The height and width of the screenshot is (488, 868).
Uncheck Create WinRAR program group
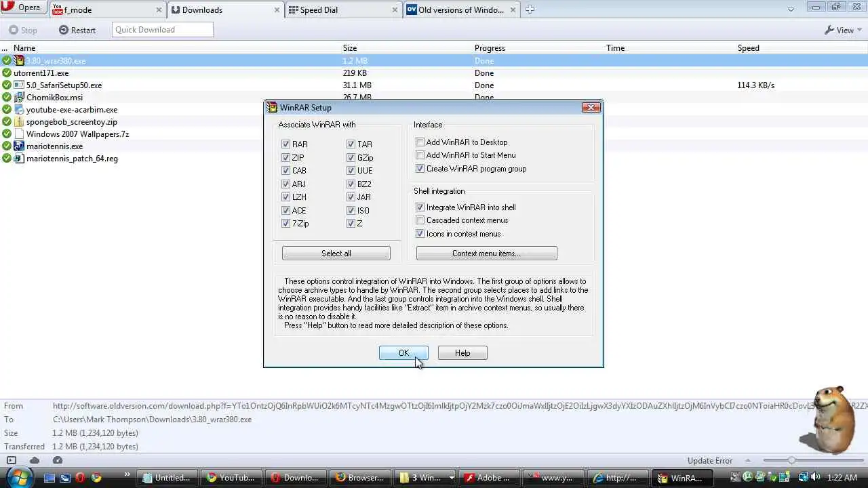pyautogui.click(x=420, y=169)
